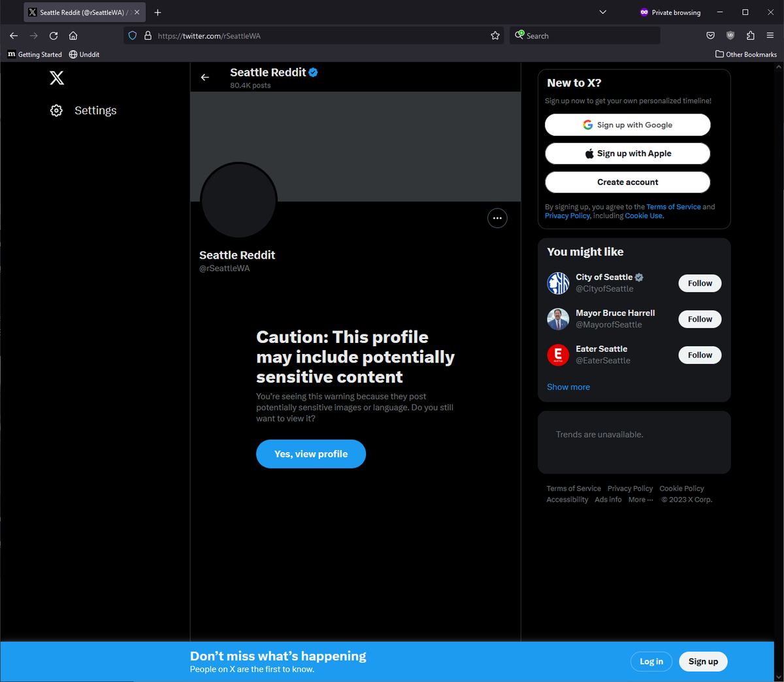Viewport: 784px width, 682px height.
Task: Follow City of Seattle
Action: pos(700,284)
